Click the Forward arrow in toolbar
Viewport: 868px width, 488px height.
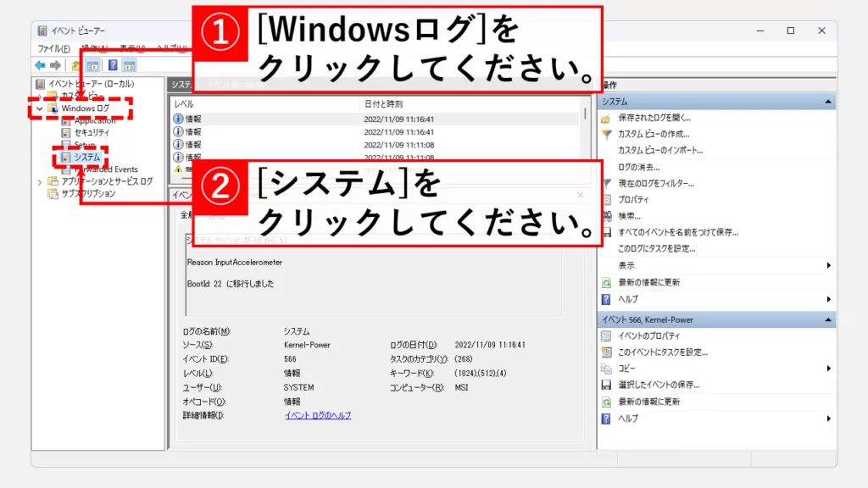[55, 65]
